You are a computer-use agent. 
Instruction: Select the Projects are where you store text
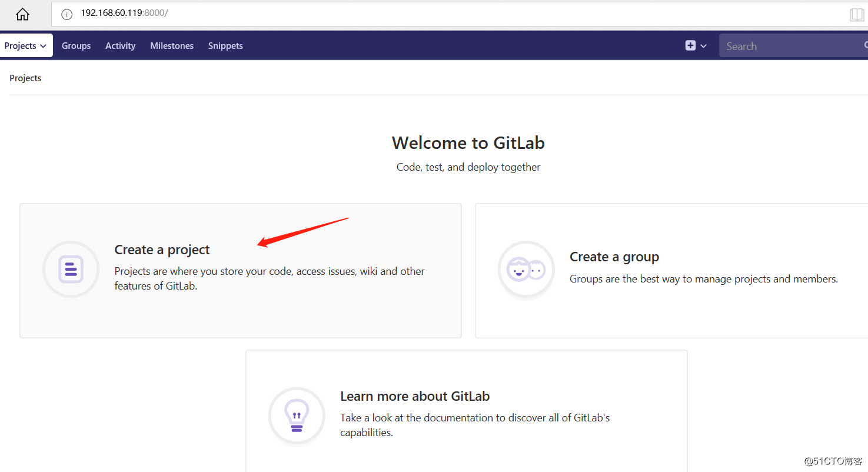click(270, 278)
